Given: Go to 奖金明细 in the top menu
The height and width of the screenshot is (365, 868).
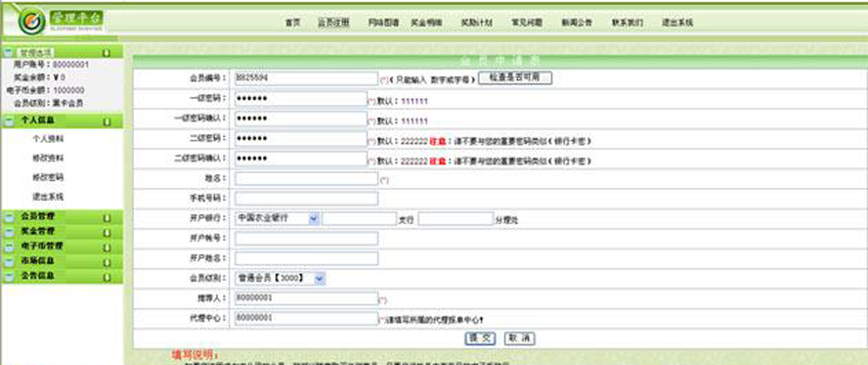Looking at the screenshot, I should [x=426, y=23].
